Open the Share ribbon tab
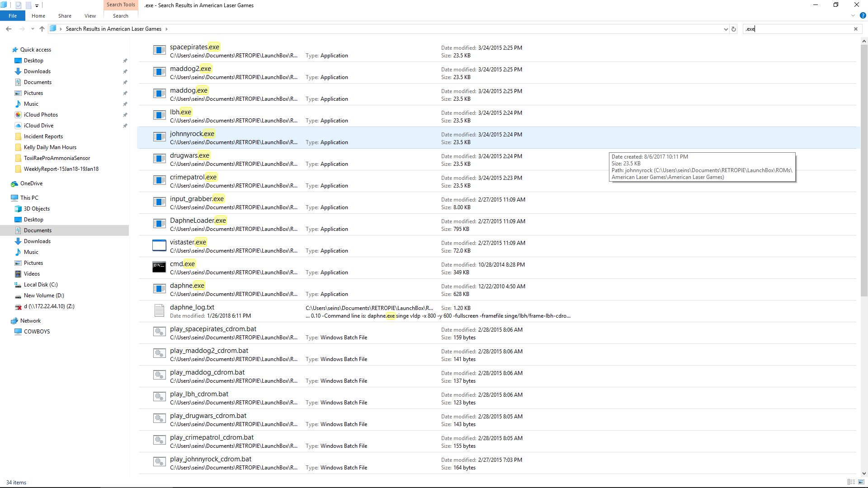This screenshot has width=868, height=488. (65, 16)
